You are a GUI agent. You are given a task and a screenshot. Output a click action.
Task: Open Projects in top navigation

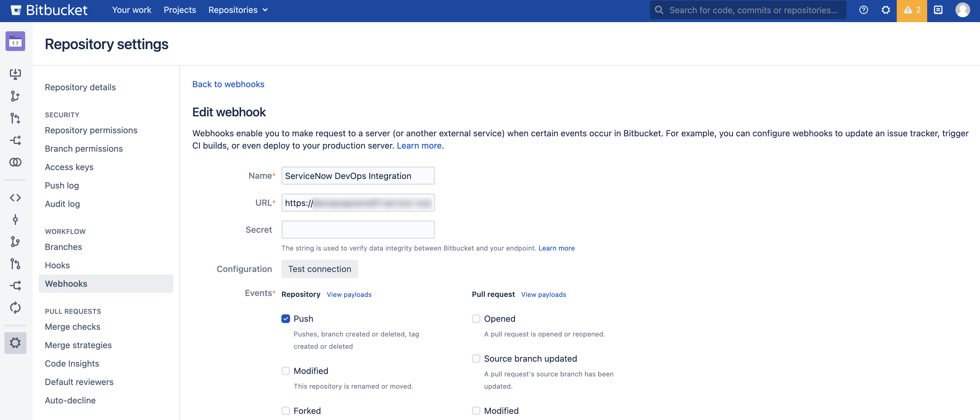point(180,10)
